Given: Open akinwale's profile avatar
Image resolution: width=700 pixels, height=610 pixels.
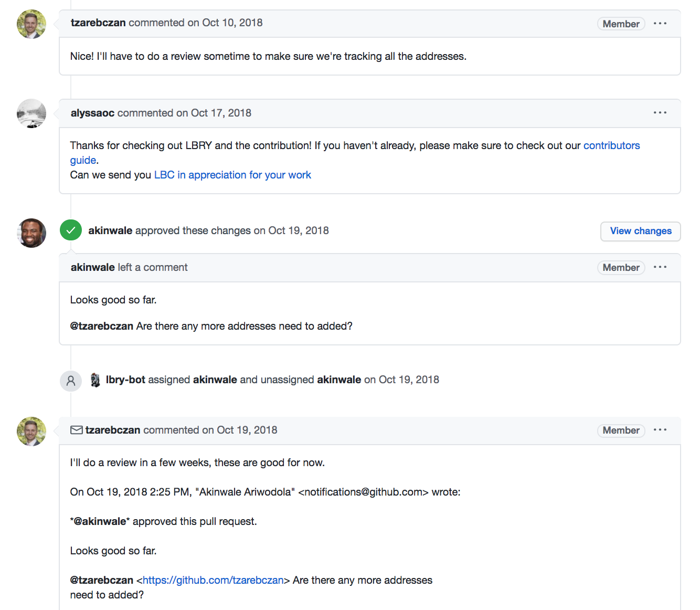Looking at the screenshot, I should (31, 233).
